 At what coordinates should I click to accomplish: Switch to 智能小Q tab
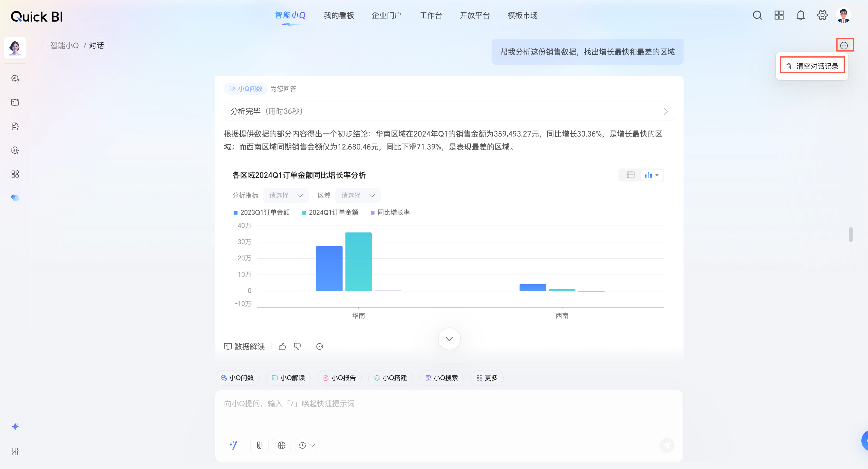coord(290,15)
